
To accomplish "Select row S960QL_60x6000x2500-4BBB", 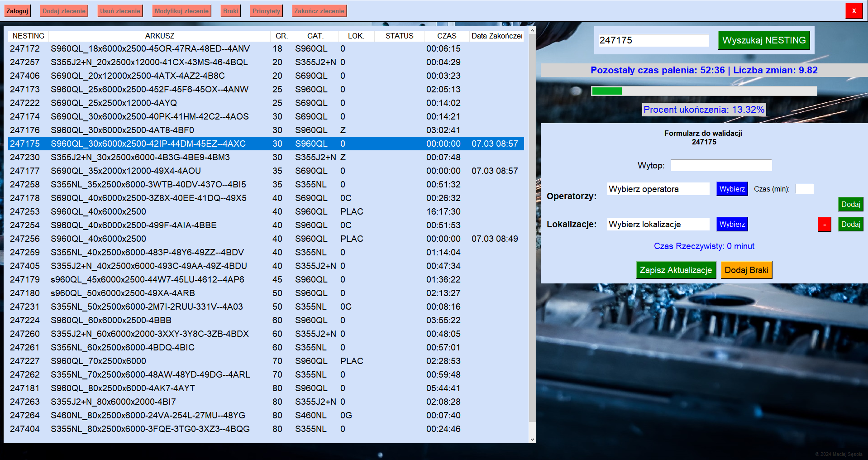I will click(266, 320).
